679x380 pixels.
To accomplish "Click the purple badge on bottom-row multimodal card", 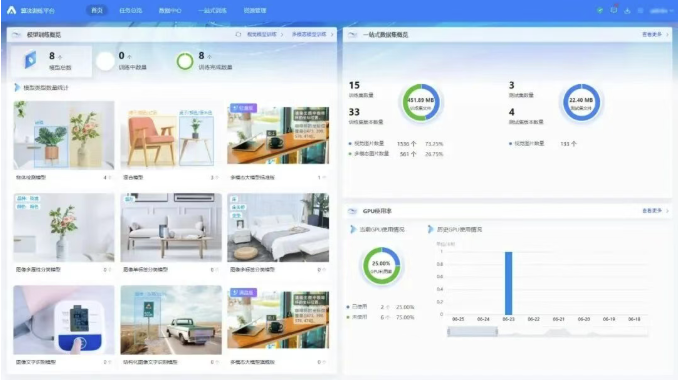I will [243, 293].
